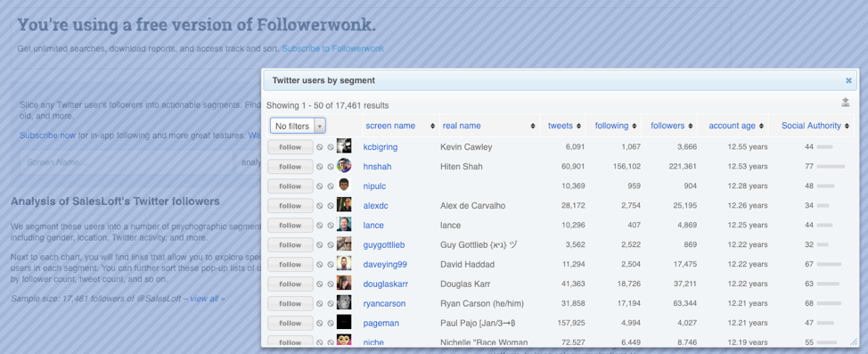Click the download report icon above the table

846,102
